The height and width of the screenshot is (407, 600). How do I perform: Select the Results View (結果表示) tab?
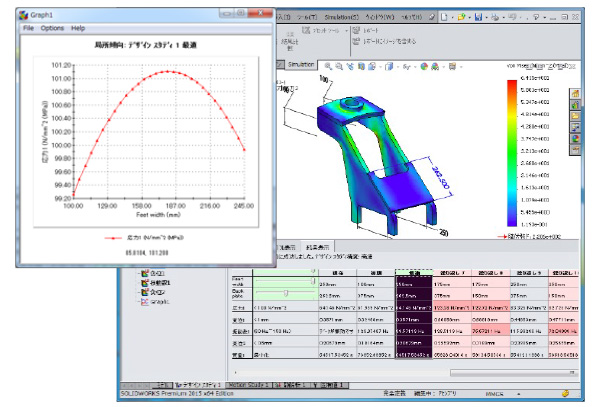318,247
